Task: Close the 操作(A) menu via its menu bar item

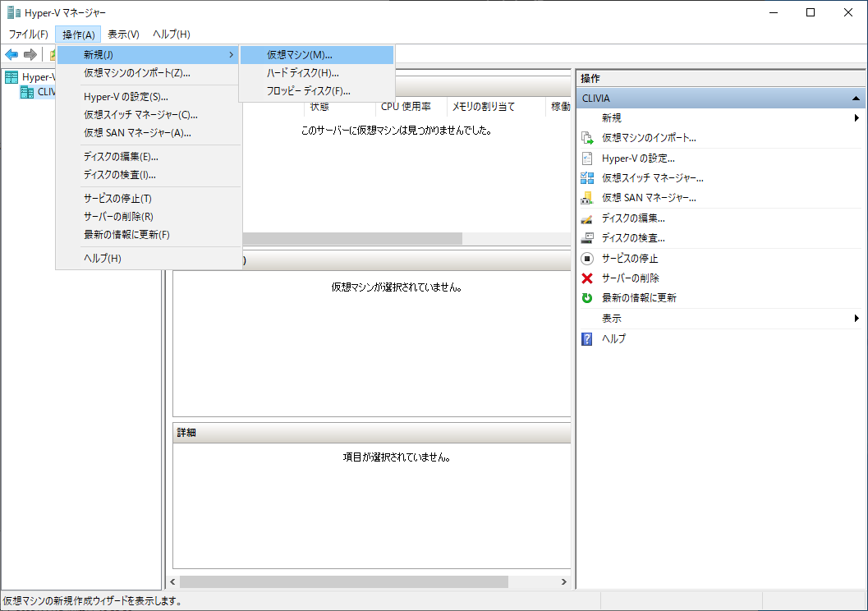Action: 78,34
